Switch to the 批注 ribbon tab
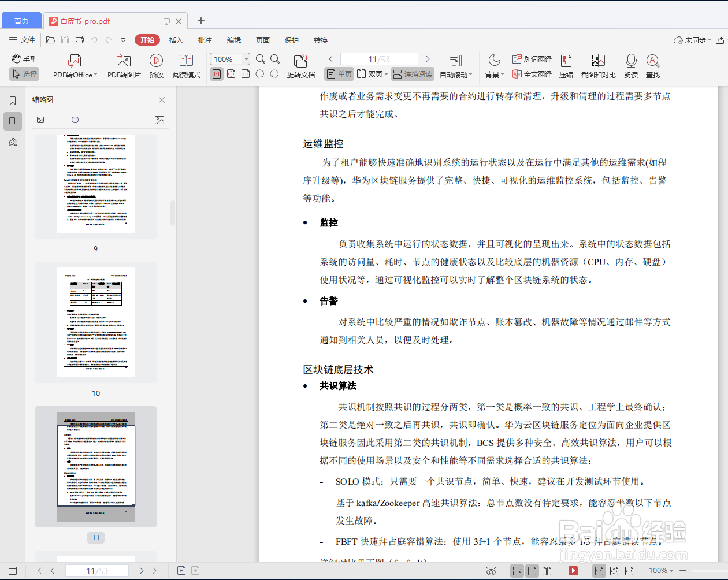Image resolution: width=728 pixels, height=580 pixels. coord(205,40)
